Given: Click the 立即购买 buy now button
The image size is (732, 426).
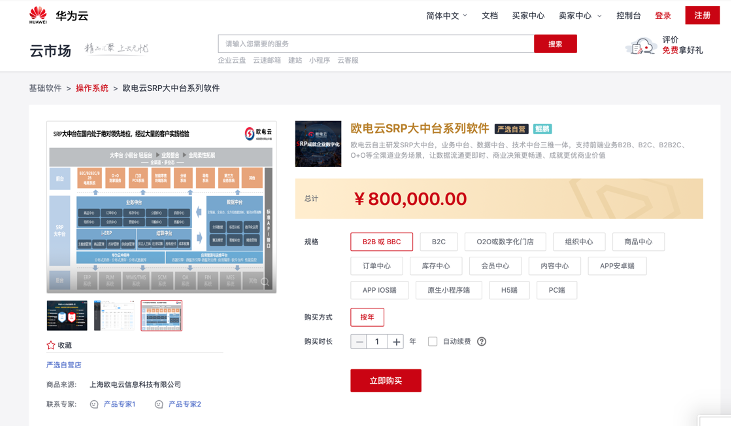Looking at the screenshot, I should (x=386, y=381).
